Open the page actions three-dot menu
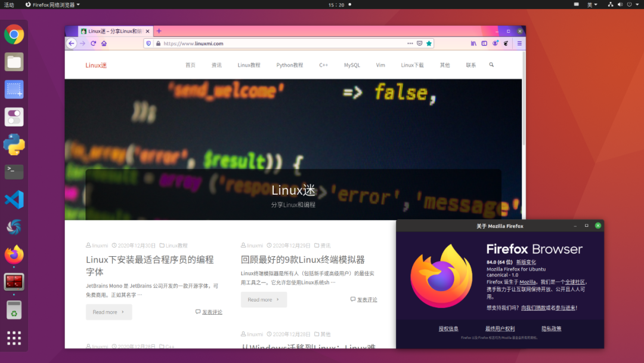This screenshot has width=644, height=363. click(410, 43)
